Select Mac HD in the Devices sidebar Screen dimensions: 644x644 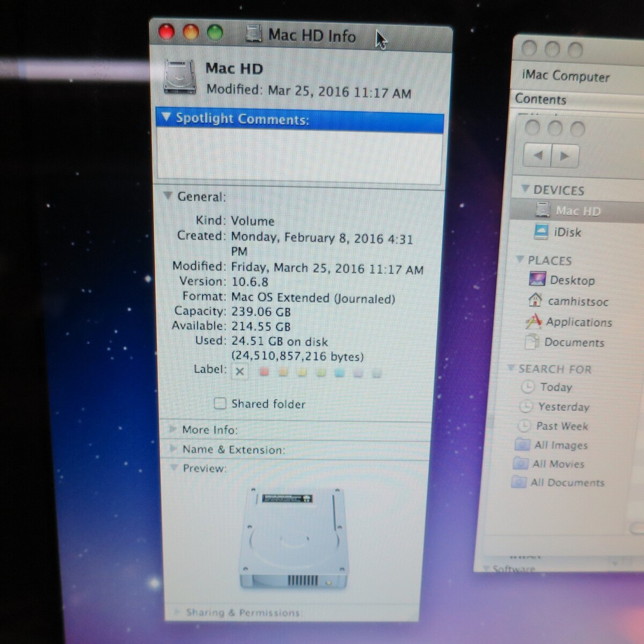point(577,211)
